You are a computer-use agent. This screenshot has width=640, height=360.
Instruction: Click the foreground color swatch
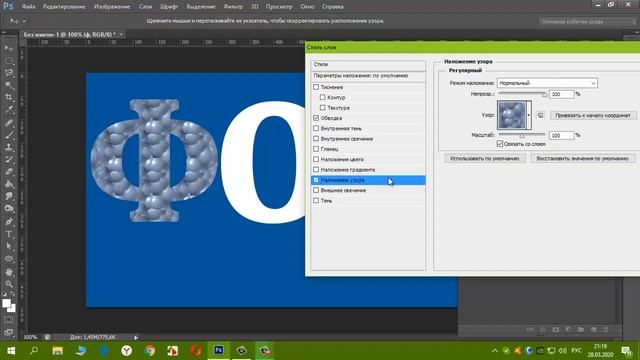click(6, 303)
